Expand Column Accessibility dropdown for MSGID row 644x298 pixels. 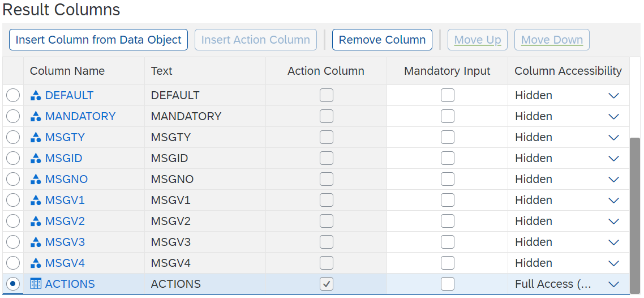coord(613,158)
